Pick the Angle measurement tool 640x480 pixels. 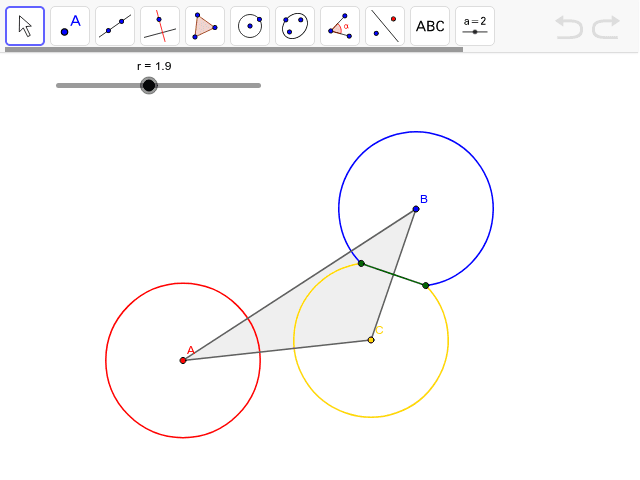point(340,26)
